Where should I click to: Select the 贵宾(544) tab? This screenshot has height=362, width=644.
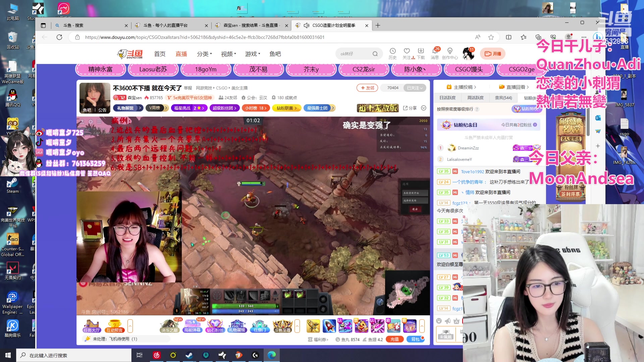503,98
